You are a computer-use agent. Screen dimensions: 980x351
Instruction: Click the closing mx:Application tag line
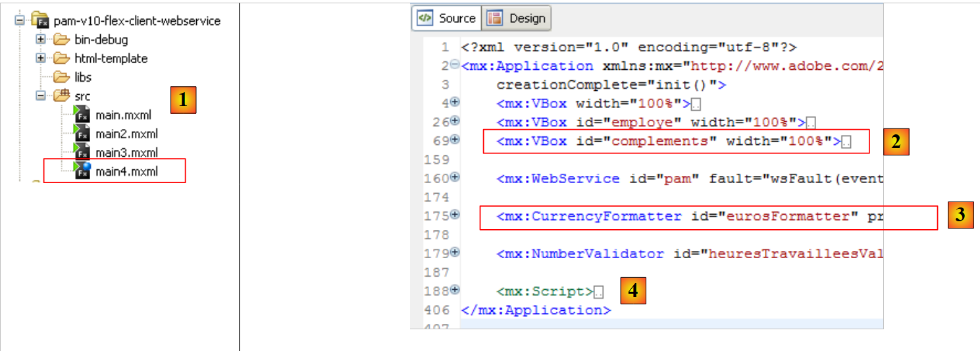click(x=536, y=310)
